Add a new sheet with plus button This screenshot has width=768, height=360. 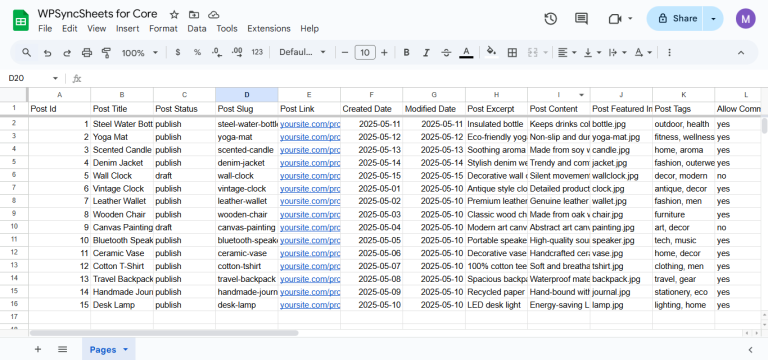(x=38, y=349)
